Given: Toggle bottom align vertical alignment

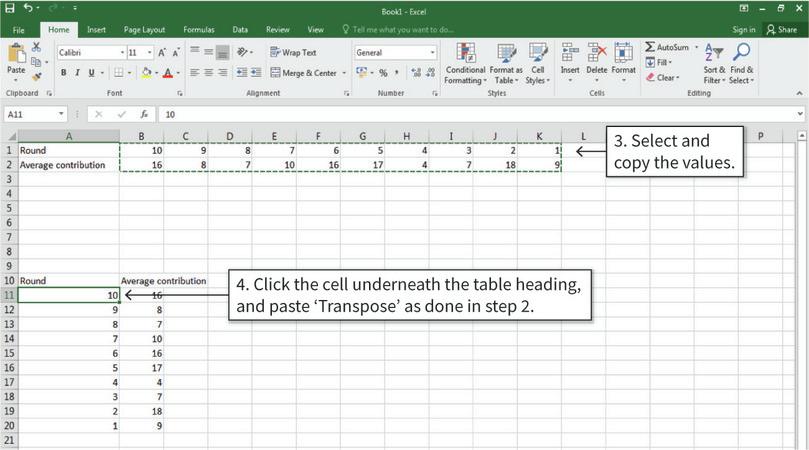Looking at the screenshot, I should coord(222,52).
